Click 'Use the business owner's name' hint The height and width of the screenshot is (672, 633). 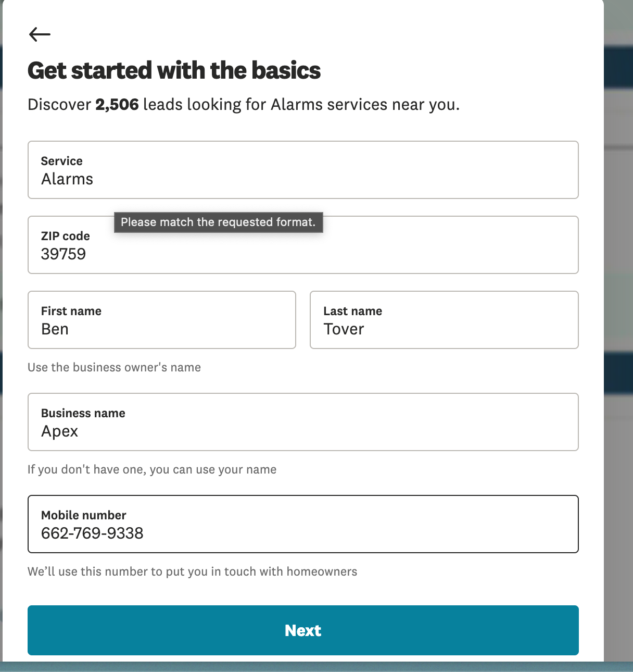pyautogui.click(x=114, y=367)
